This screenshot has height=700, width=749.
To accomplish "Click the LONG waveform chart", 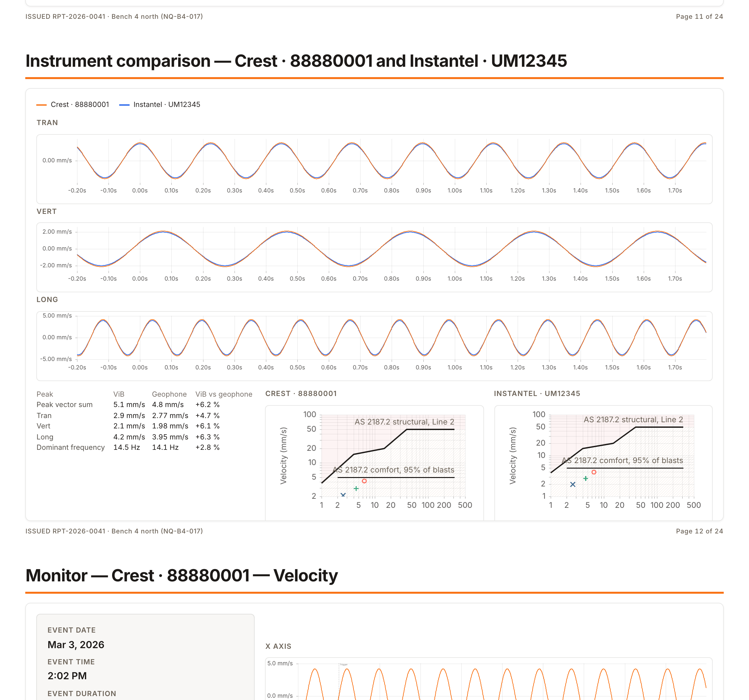I will tap(374, 346).
